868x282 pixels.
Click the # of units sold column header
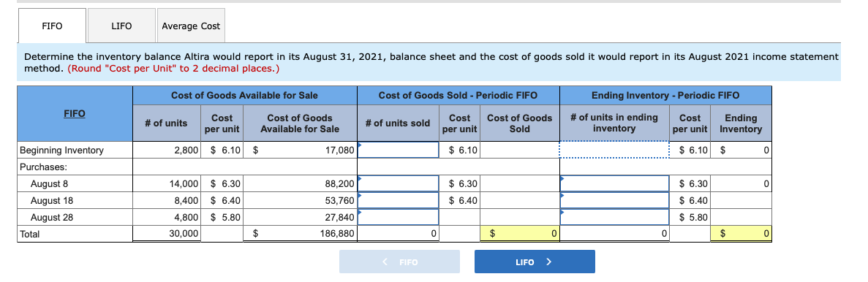(x=398, y=123)
